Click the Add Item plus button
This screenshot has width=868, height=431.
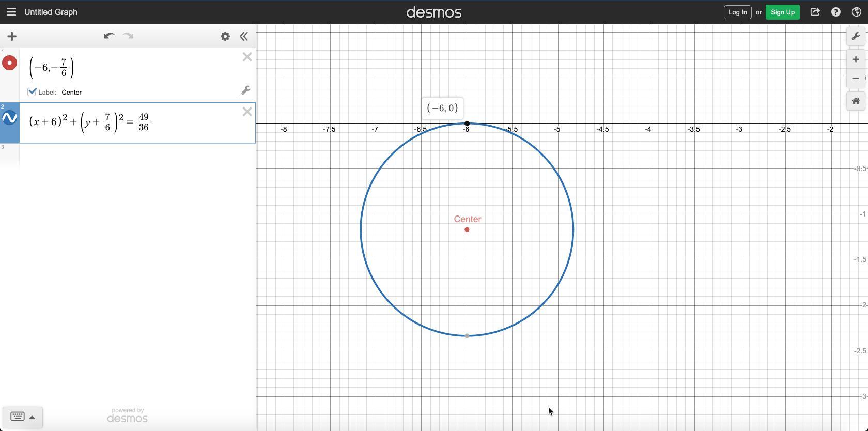tap(12, 36)
